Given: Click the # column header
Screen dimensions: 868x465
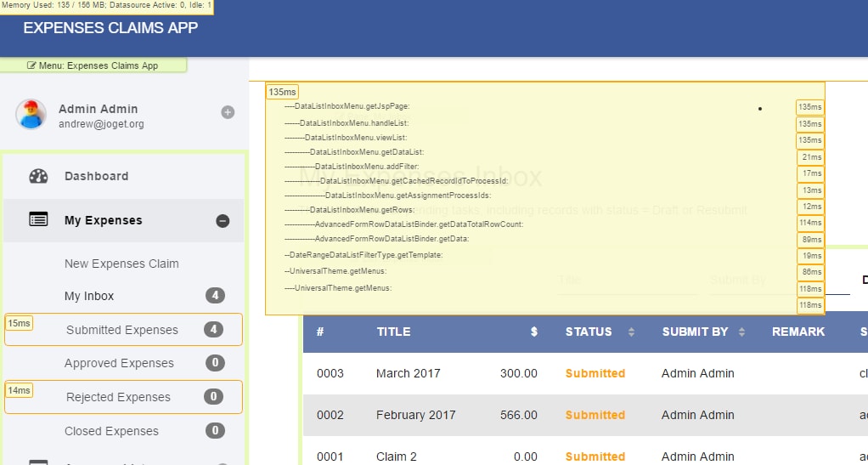Looking at the screenshot, I should pyautogui.click(x=320, y=332).
